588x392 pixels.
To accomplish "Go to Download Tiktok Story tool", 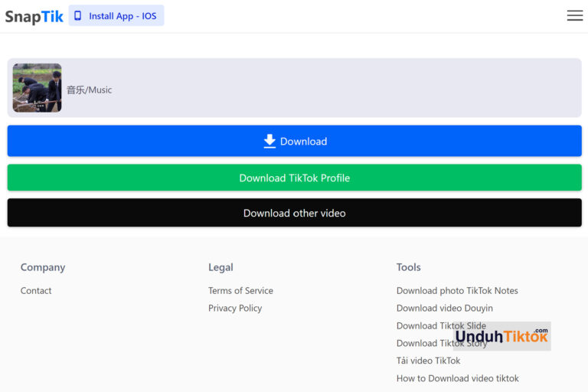I will pyautogui.click(x=423, y=344).
